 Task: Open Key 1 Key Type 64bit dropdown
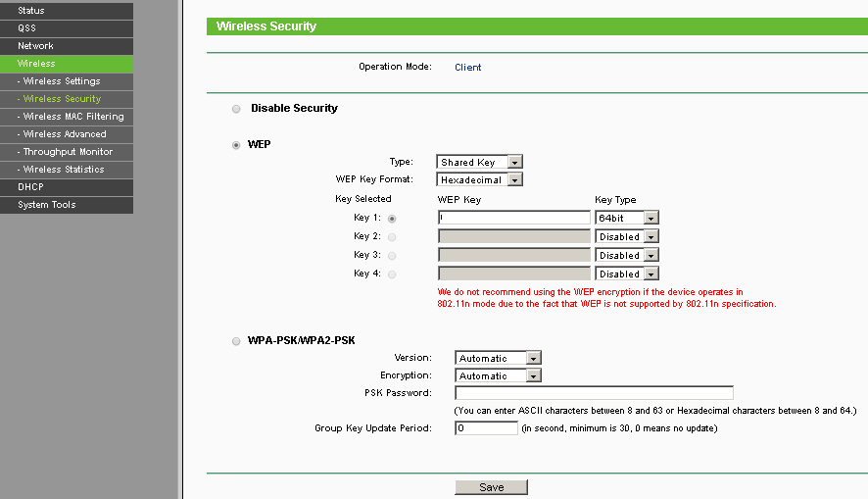(x=627, y=219)
